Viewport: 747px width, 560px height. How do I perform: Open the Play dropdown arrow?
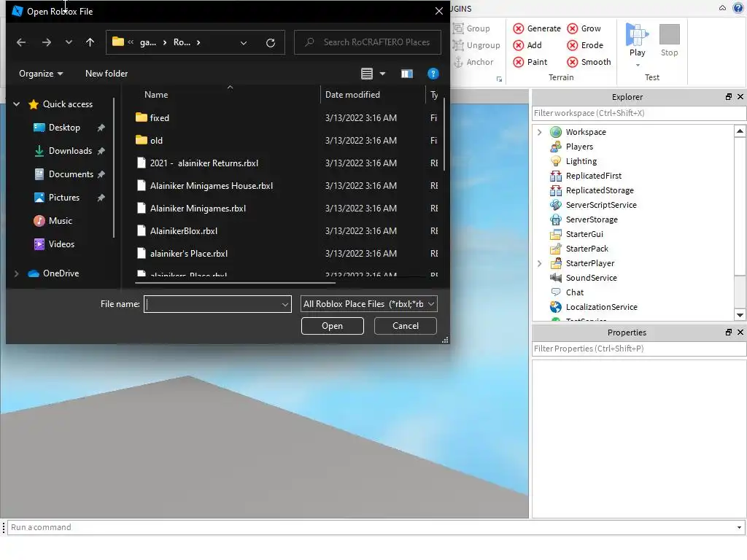638,65
